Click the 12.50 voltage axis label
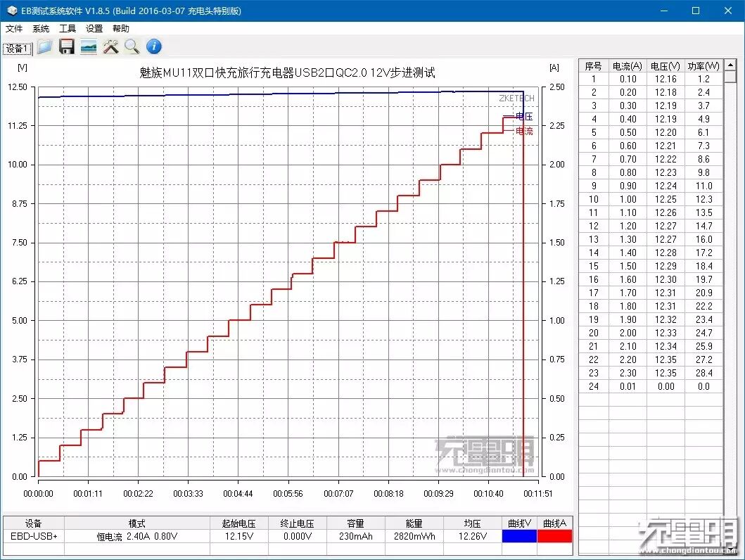Image resolution: width=745 pixels, height=560 pixels. click(18, 87)
